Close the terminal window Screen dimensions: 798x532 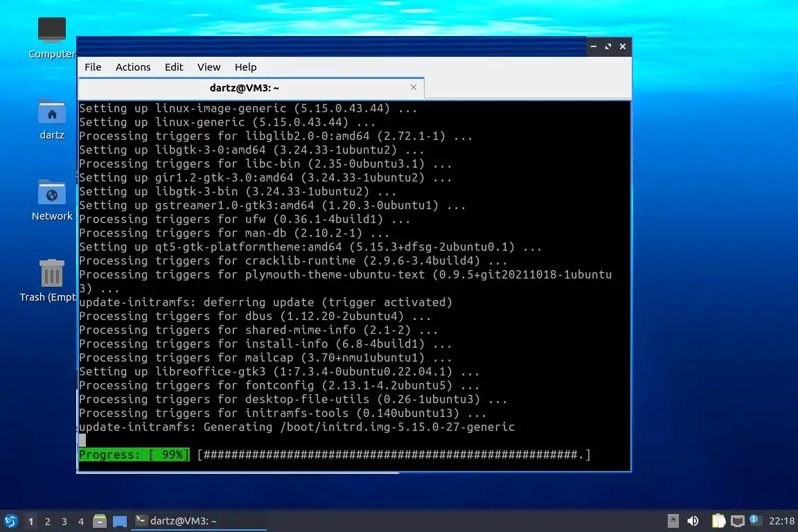point(623,46)
